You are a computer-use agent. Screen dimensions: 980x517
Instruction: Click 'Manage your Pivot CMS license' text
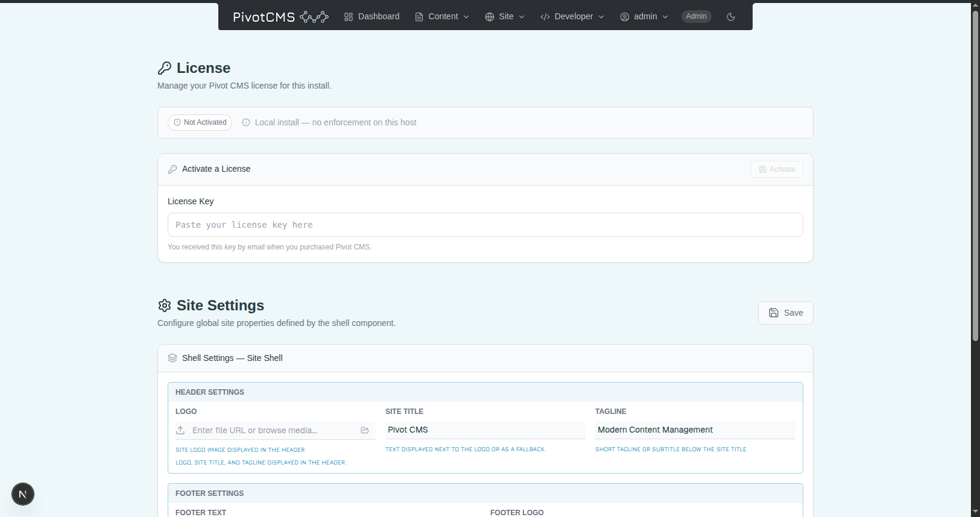[x=244, y=86]
